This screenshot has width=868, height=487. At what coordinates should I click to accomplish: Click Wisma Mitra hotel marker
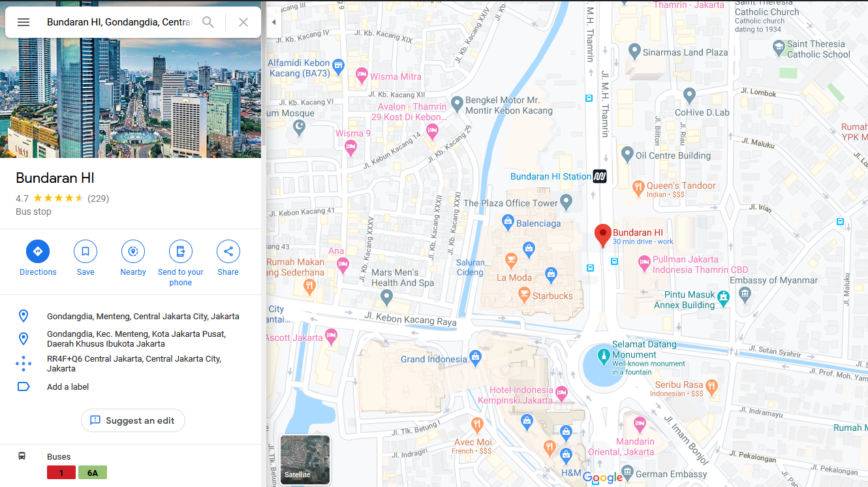(362, 76)
